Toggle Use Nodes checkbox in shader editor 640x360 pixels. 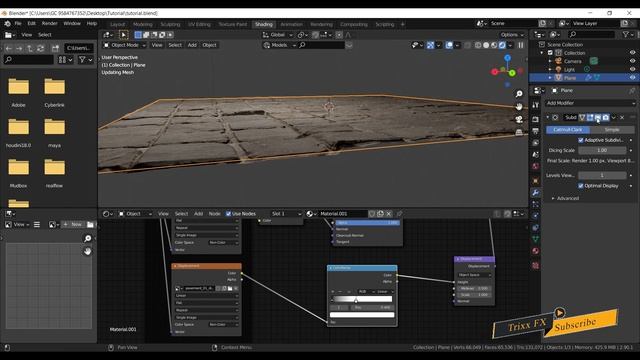229,213
